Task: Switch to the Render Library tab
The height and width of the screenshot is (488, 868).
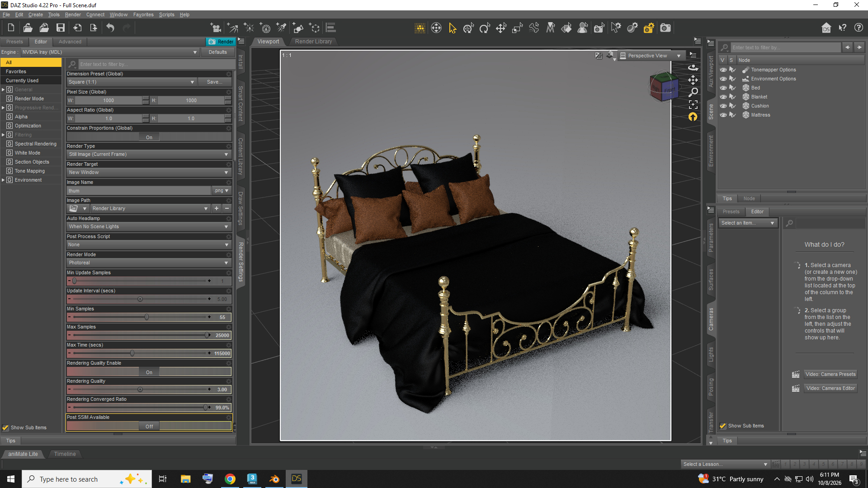Action: 313,42
